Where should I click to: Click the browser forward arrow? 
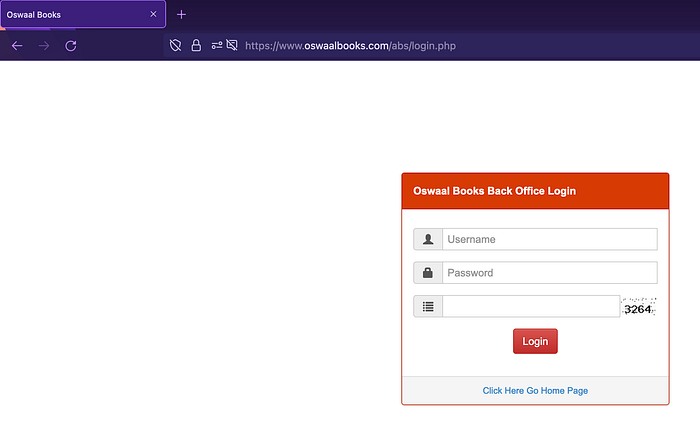pyautogui.click(x=44, y=46)
